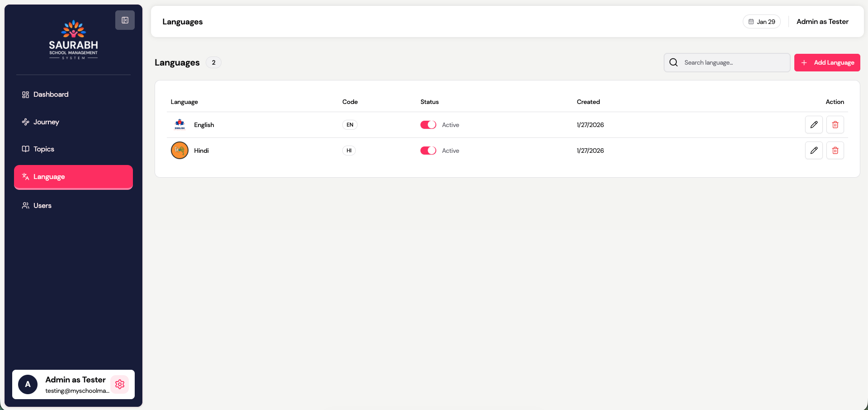Toggle English active status off
868x410 pixels.
click(x=428, y=125)
